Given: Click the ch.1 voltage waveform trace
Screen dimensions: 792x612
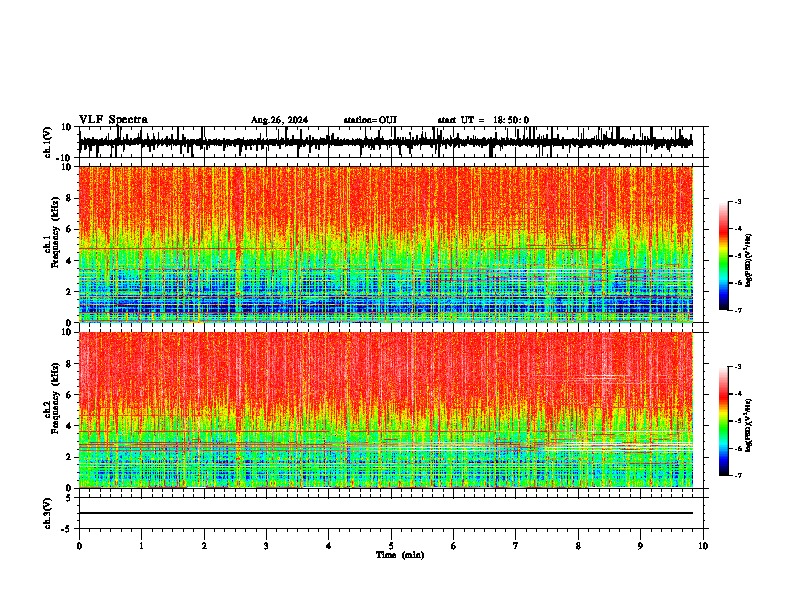Looking at the screenshot, I should click(x=385, y=143).
